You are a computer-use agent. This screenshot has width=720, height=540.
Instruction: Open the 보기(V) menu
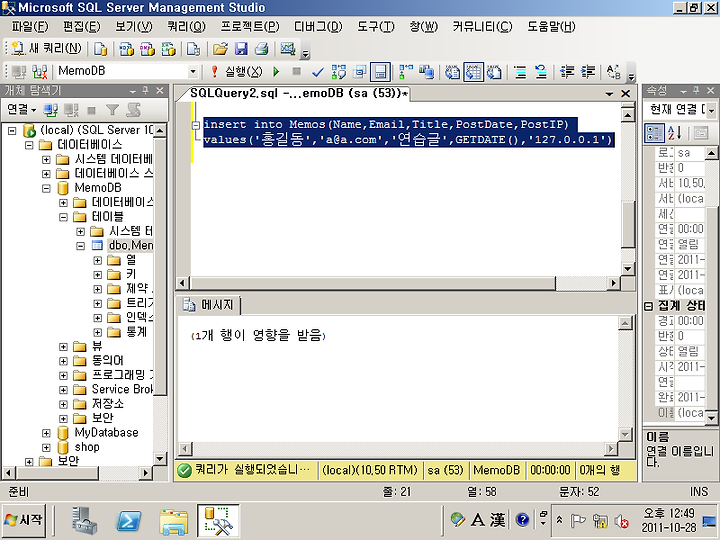[134, 27]
